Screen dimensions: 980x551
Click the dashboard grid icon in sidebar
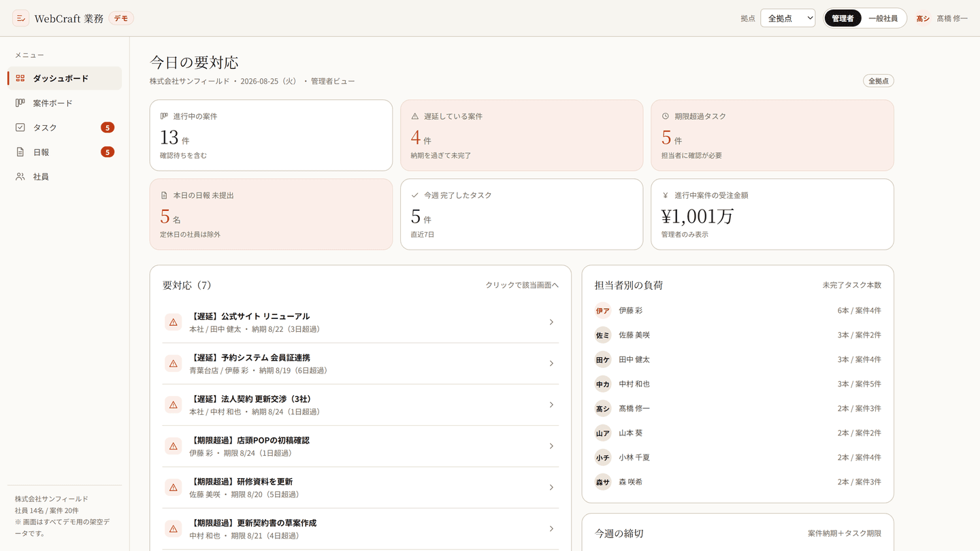20,78
